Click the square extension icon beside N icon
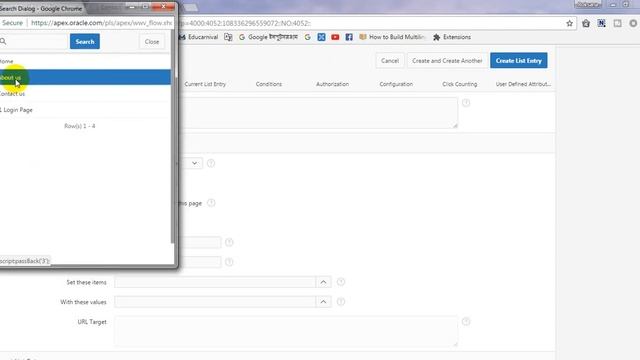The width and height of the screenshot is (640, 360). tap(618, 23)
